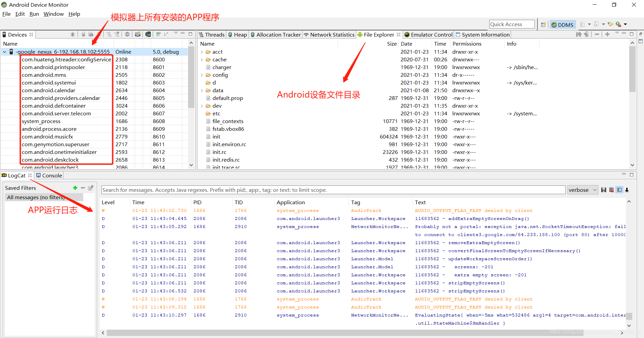The image size is (644, 338).
Task: Switch to the Threads tab
Action: click(x=212, y=35)
